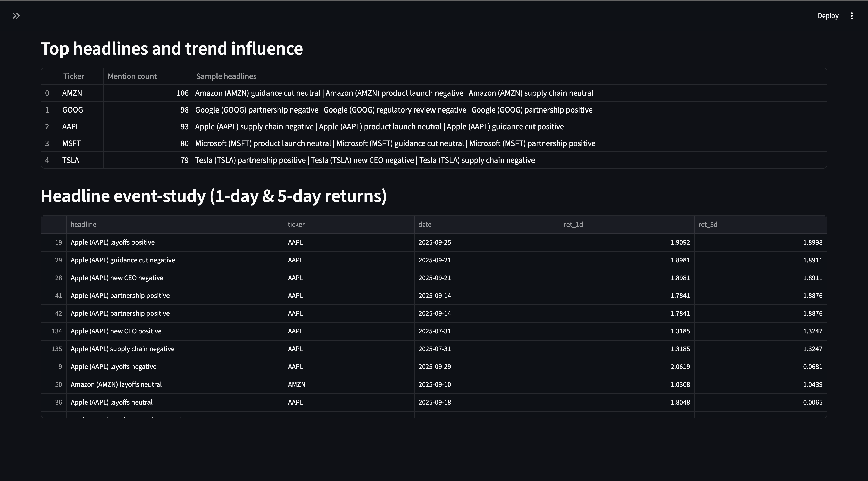Sort event-study table by ret_1d header

point(573,225)
